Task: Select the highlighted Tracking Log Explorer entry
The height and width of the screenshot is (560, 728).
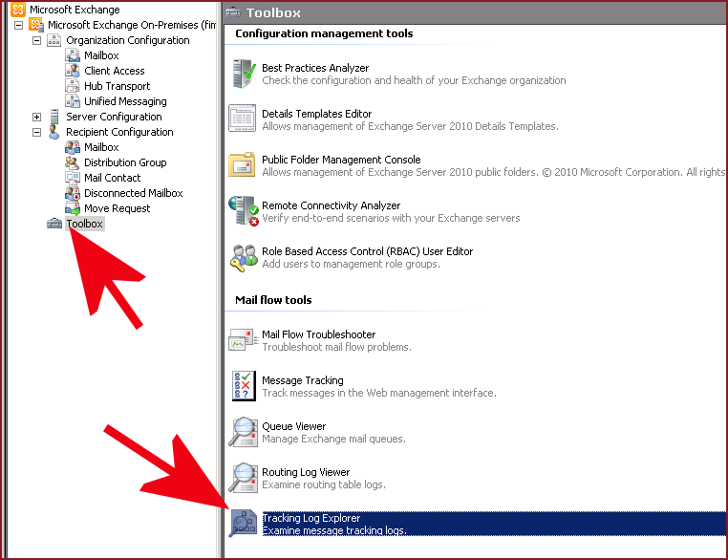Action: pyautogui.click(x=494, y=524)
